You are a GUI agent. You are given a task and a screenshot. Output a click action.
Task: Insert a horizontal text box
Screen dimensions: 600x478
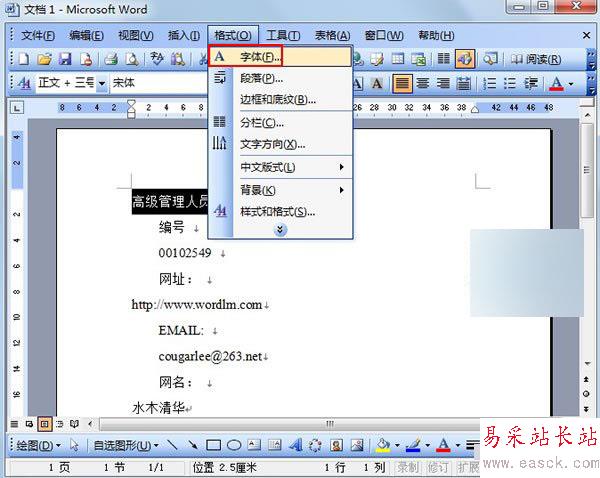254,445
